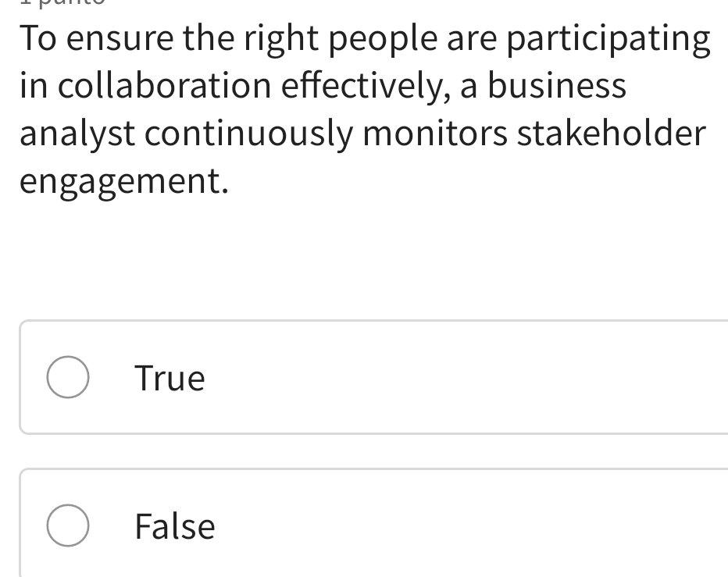Click the "True" answer label
Screen dimensions: 728x577
(x=170, y=379)
